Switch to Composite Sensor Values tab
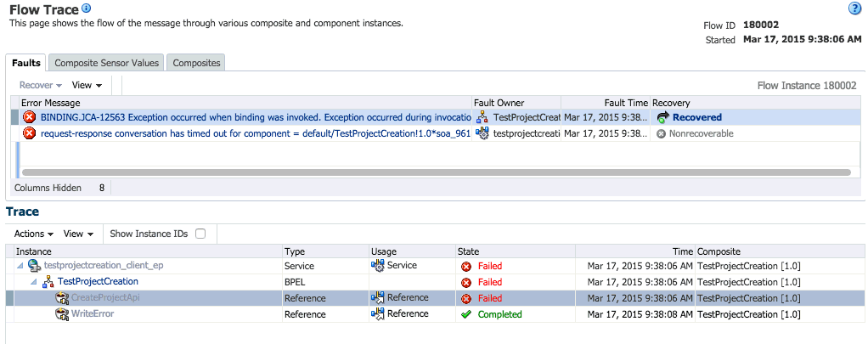Image resolution: width=868 pixels, height=344 pixels. click(107, 63)
